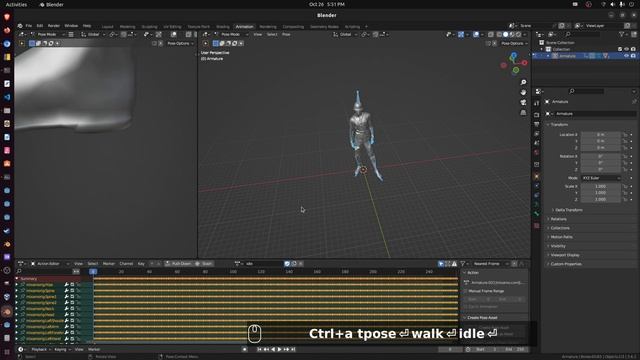
Task: Click the blue Z axis on navigation gizmo
Action: [514, 55]
